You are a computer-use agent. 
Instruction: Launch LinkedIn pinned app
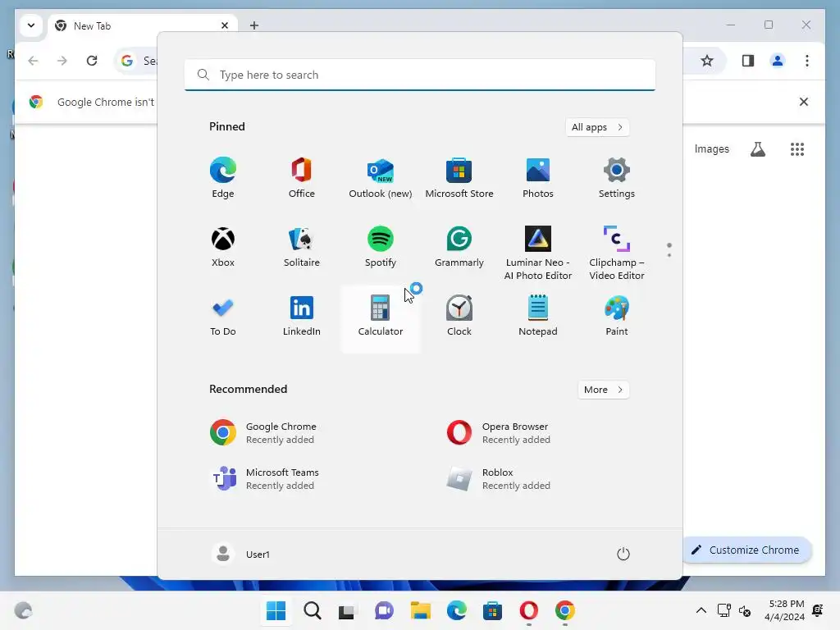(302, 316)
